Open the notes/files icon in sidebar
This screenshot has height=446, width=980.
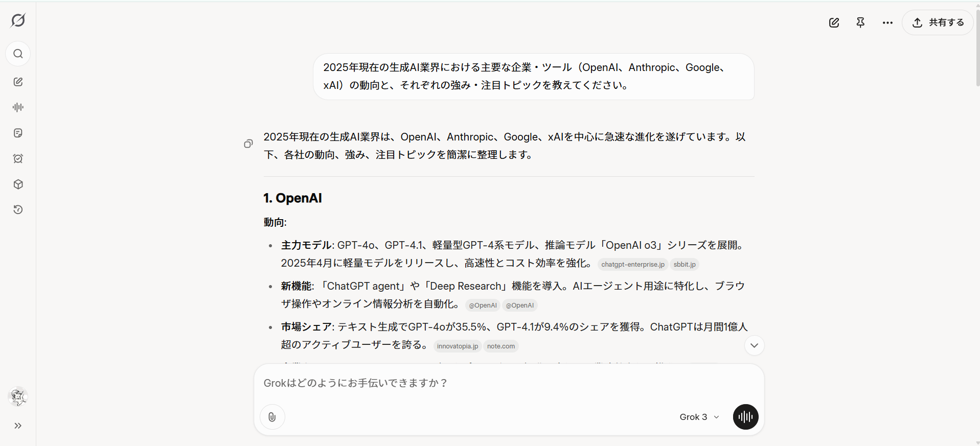pyautogui.click(x=18, y=133)
